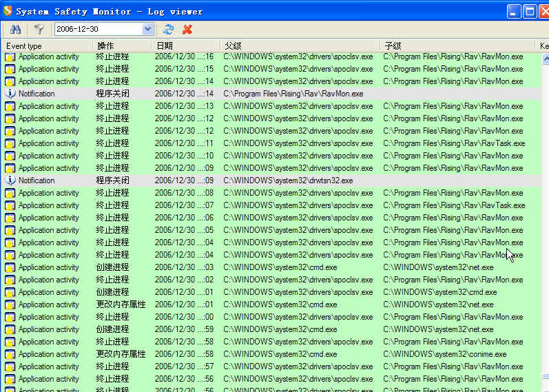Click the info icon of the drwtsn32.exe Notification row

tap(10, 180)
